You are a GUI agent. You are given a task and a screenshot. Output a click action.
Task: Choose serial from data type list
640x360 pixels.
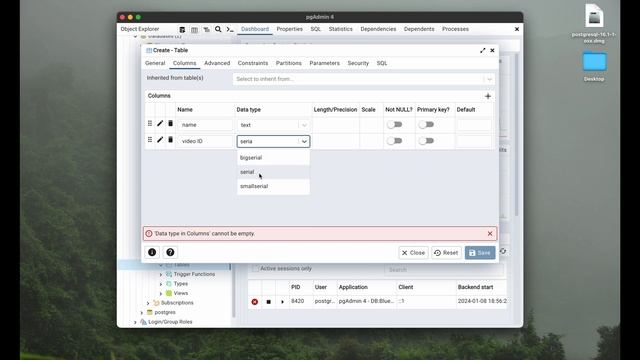tap(273, 172)
